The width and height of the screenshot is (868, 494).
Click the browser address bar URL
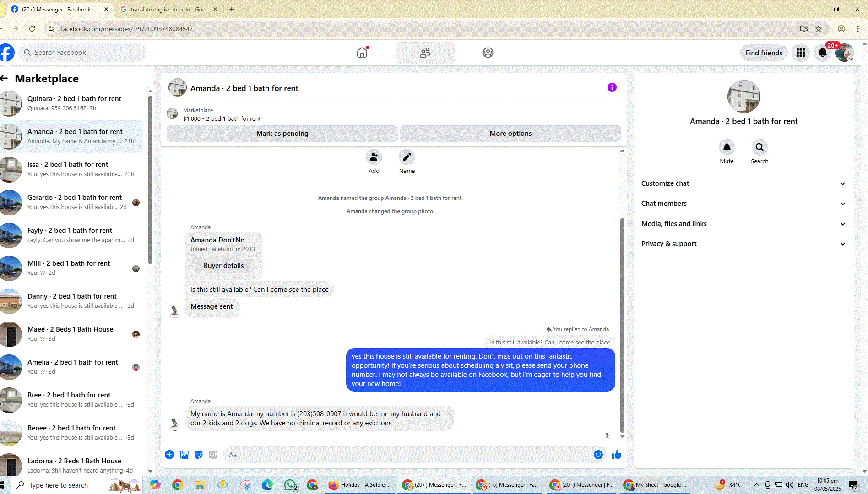[x=127, y=29]
